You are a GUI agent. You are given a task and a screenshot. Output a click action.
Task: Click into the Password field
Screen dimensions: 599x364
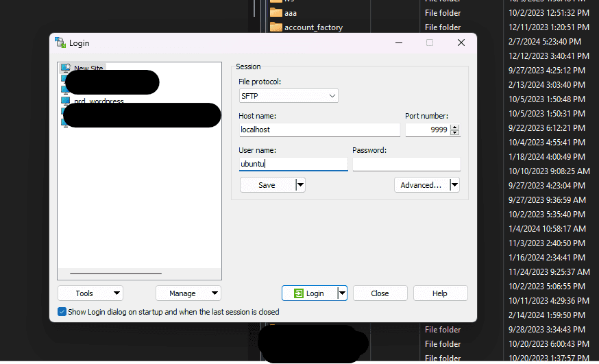coord(406,165)
